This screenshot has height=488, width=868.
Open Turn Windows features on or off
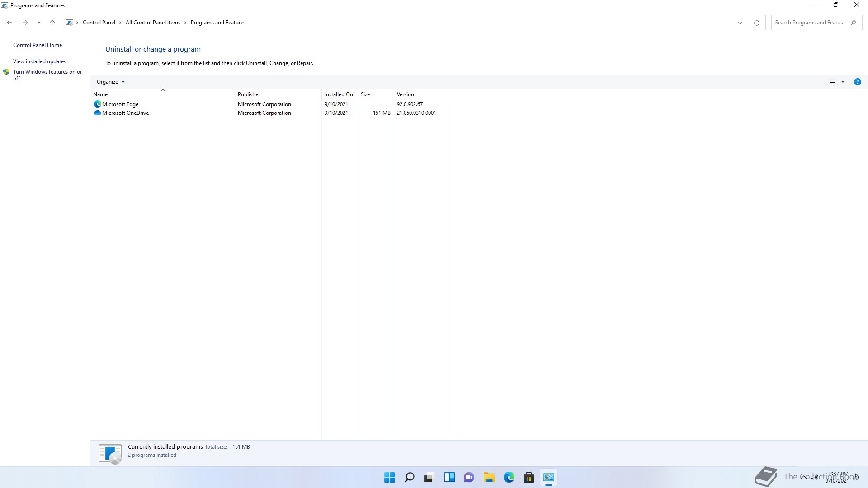click(x=47, y=75)
